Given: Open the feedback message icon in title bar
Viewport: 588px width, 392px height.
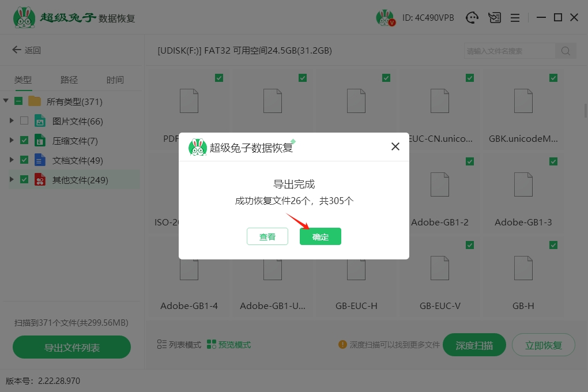Looking at the screenshot, I should point(494,18).
